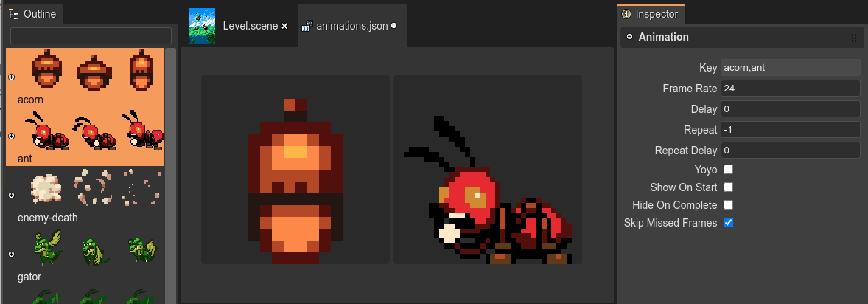The image size is (868, 304).
Task: Enable the Show On Start checkbox
Action: coord(728,187)
